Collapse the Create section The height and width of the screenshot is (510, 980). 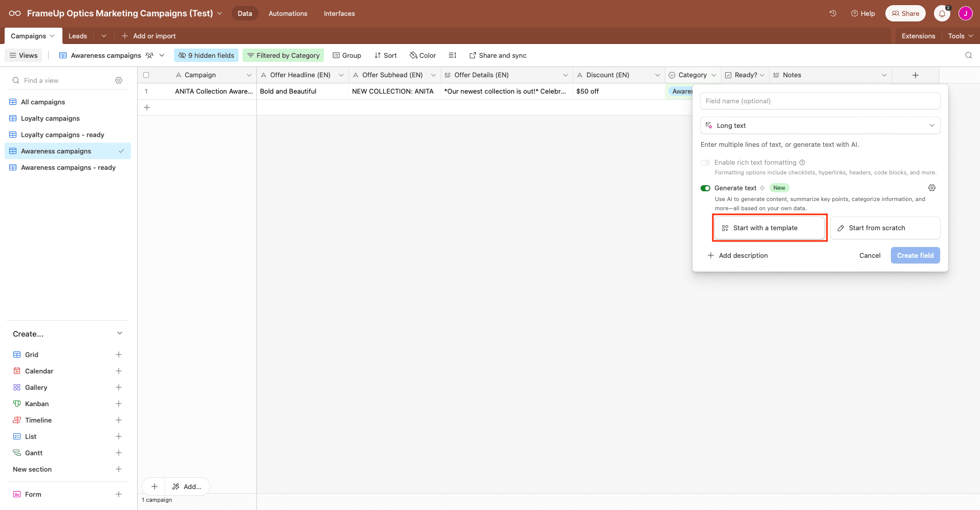[x=119, y=333]
